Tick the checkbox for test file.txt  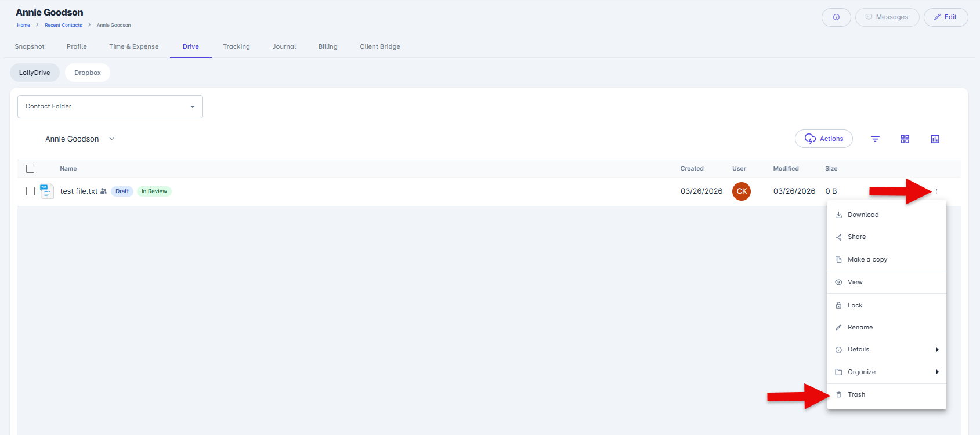pyautogui.click(x=30, y=191)
